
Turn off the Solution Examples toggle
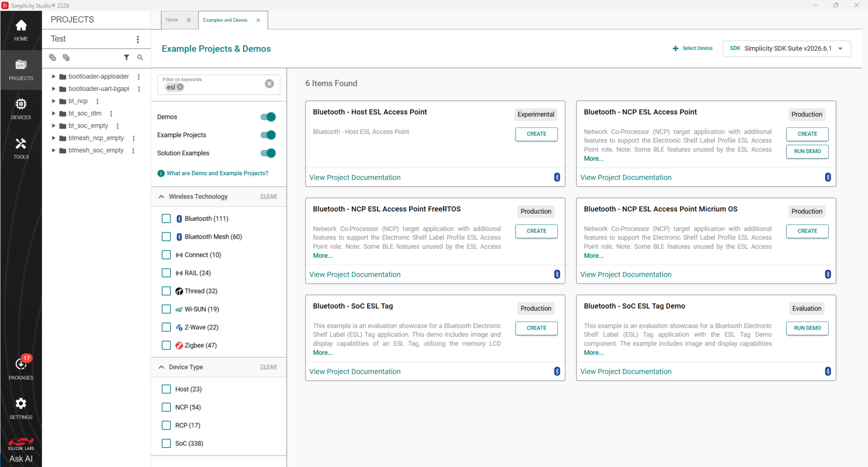pyautogui.click(x=268, y=153)
